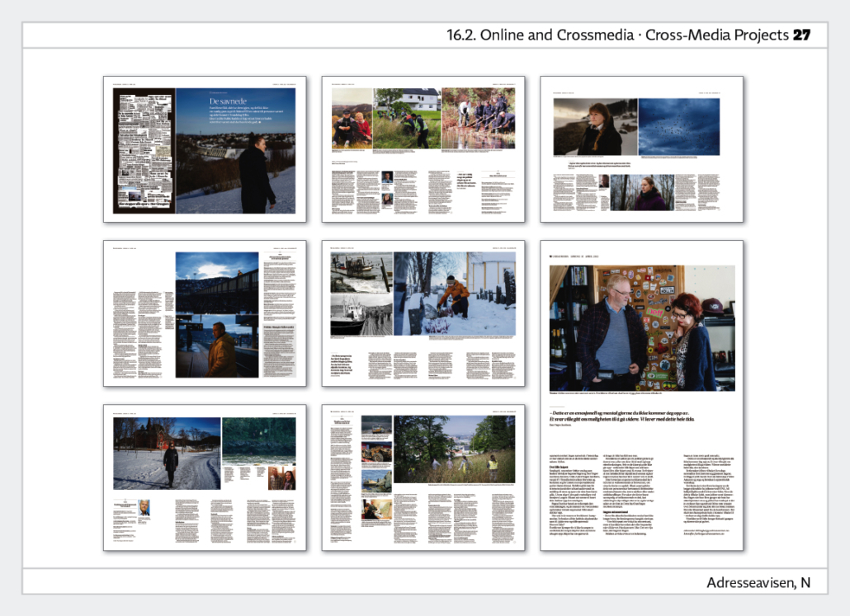Click the 'De savnede' headline text
Screen dimensions: 850x616
(229, 101)
